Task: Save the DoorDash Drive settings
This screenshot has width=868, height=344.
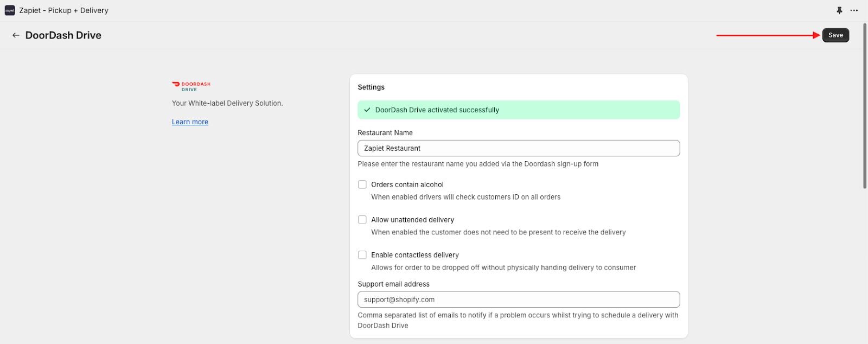Action: pyautogui.click(x=835, y=35)
